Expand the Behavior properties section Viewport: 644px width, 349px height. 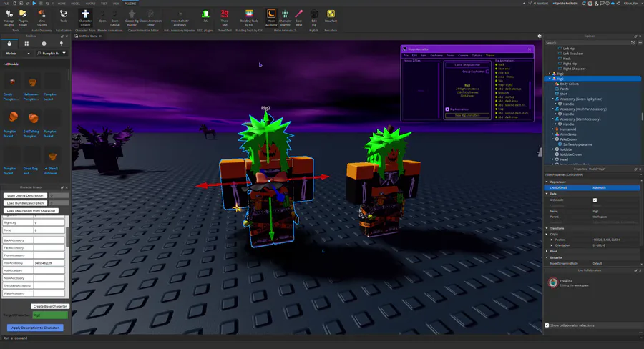547,257
